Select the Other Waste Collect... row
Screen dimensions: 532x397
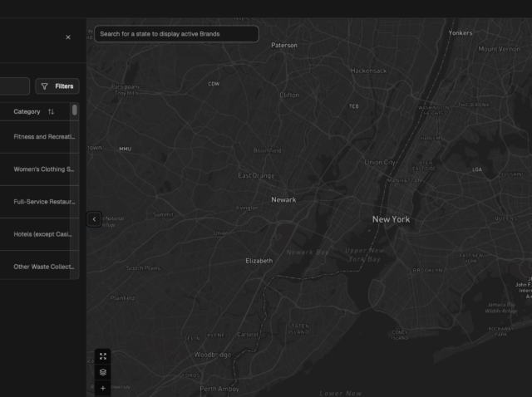[39, 267]
